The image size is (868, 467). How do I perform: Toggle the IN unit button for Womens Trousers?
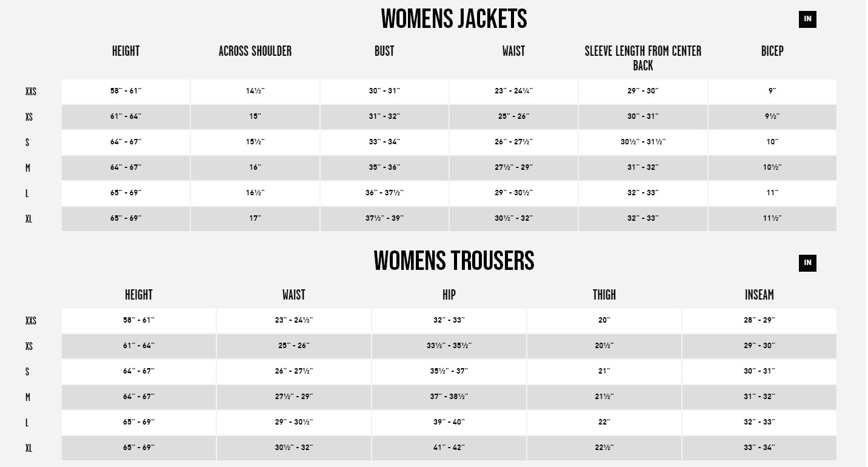tap(807, 263)
